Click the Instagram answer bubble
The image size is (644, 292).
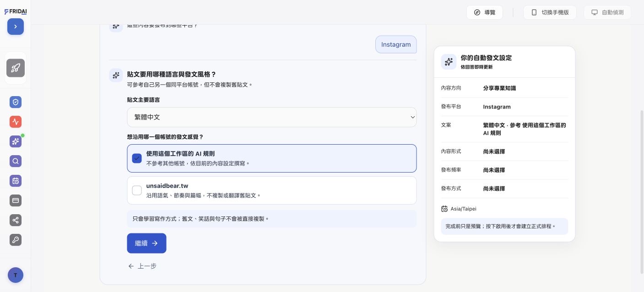(x=396, y=44)
